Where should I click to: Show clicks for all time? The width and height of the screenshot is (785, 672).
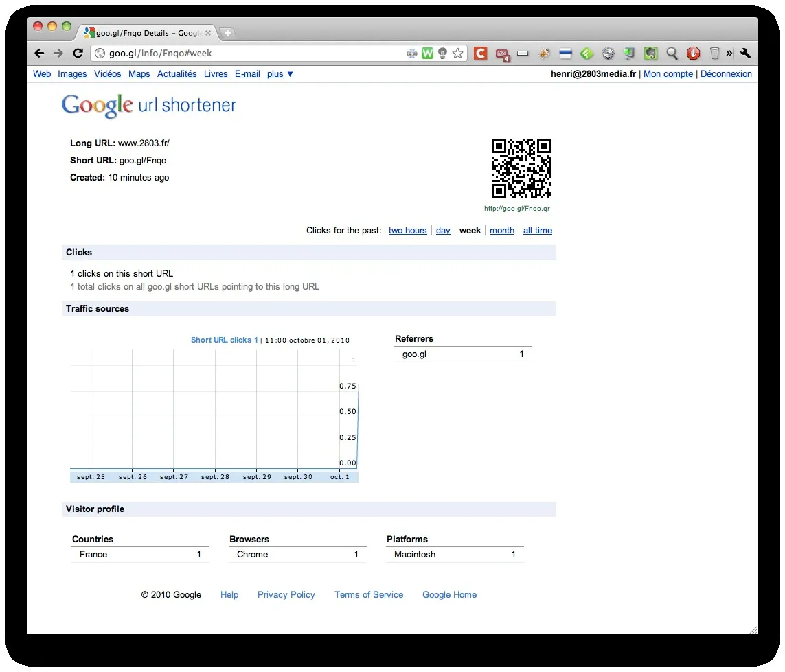coord(538,230)
